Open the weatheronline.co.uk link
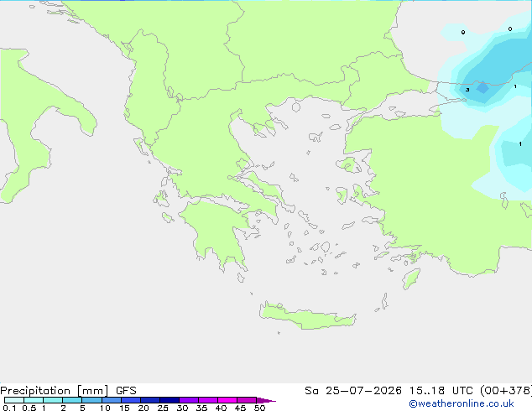This screenshot has height=411, width=532. [x=462, y=403]
